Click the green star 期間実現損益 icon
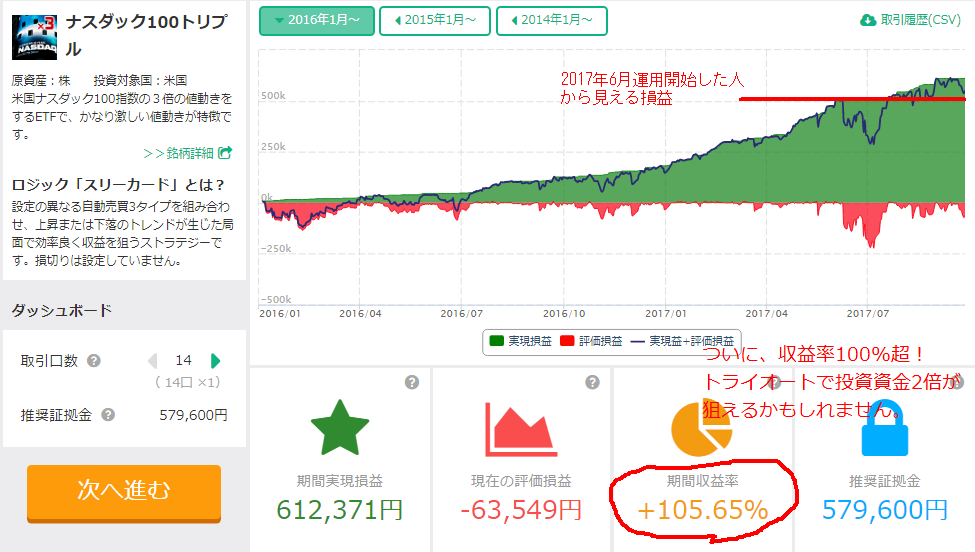 tap(340, 428)
